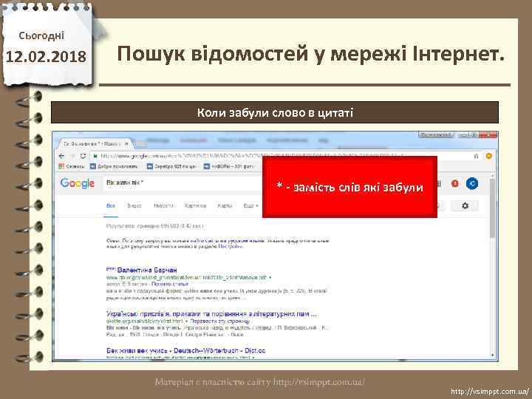Click the date '12.02.2018'

coord(46,56)
